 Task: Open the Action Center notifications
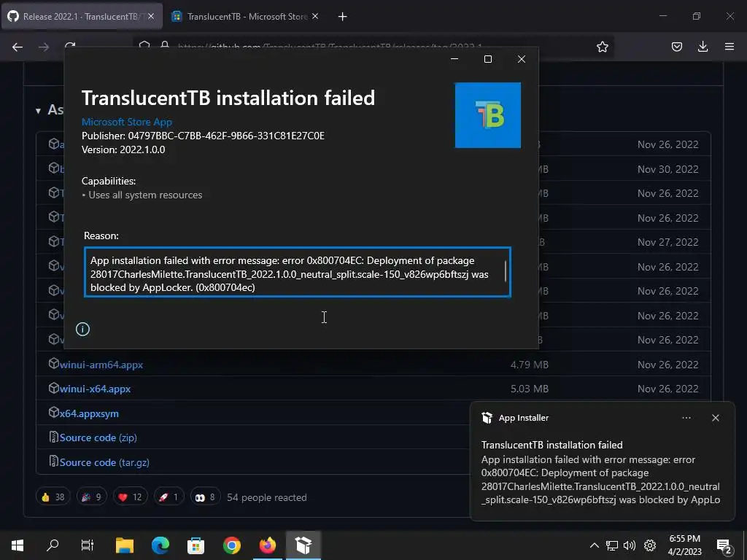tap(724, 546)
